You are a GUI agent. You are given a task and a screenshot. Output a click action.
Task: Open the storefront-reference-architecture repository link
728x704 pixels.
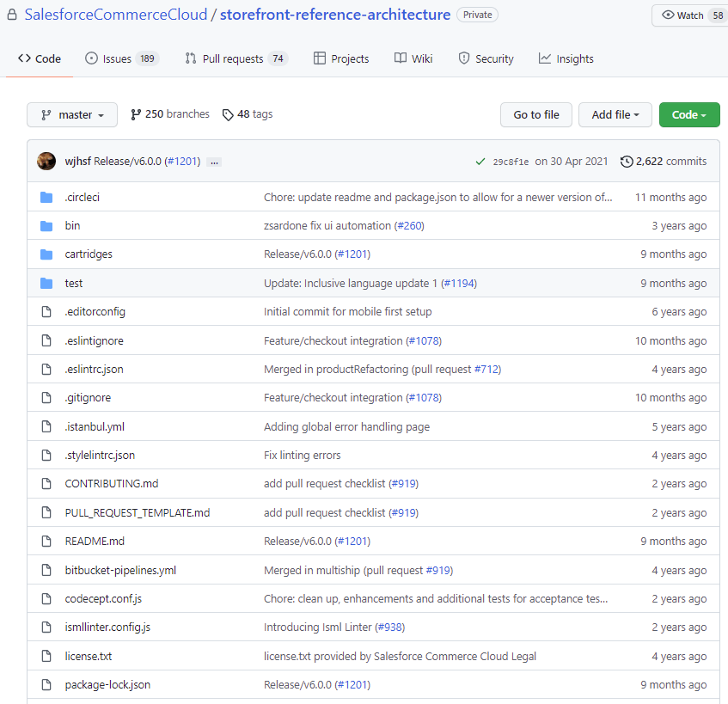click(x=335, y=15)
